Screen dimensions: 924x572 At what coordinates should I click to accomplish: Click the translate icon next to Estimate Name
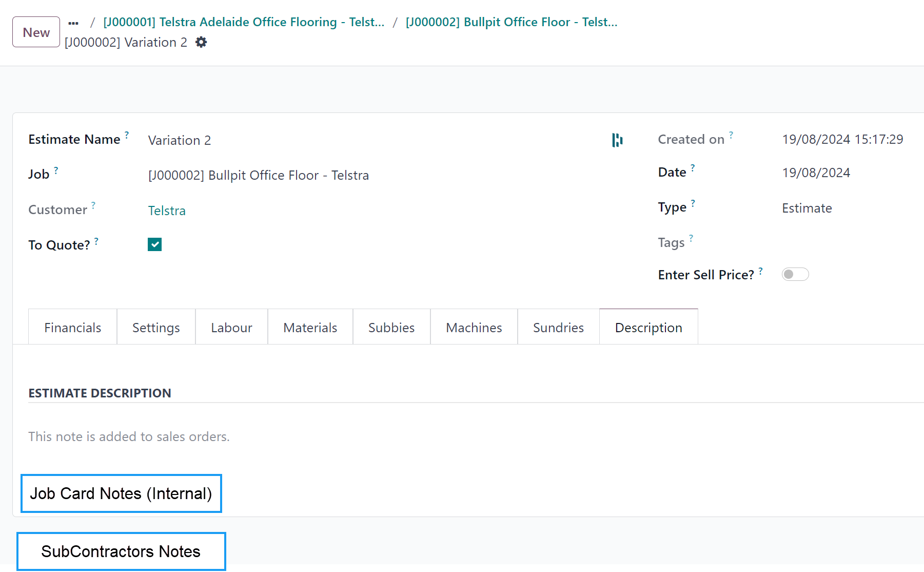[617, 140]
